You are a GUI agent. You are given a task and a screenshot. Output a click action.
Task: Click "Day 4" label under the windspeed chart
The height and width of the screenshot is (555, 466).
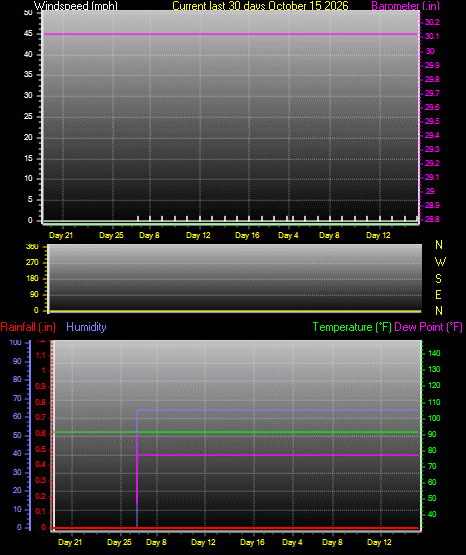click(288, 235)
